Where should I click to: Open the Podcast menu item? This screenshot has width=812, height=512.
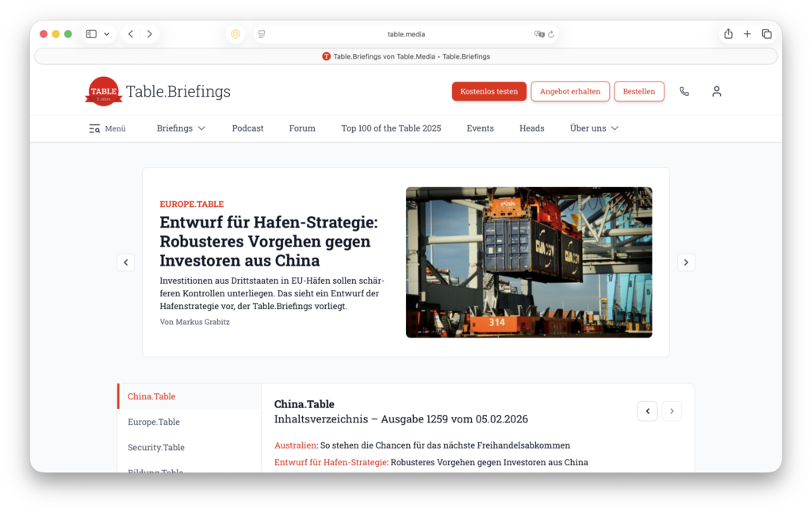point(247,128)
